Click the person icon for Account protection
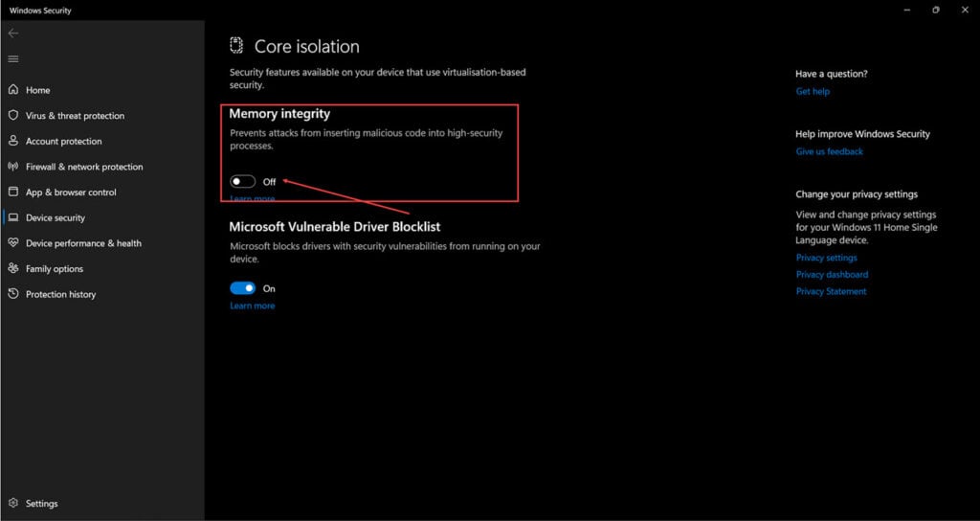The width and height of the screenshot is (980, 521). tap(13, 141)
